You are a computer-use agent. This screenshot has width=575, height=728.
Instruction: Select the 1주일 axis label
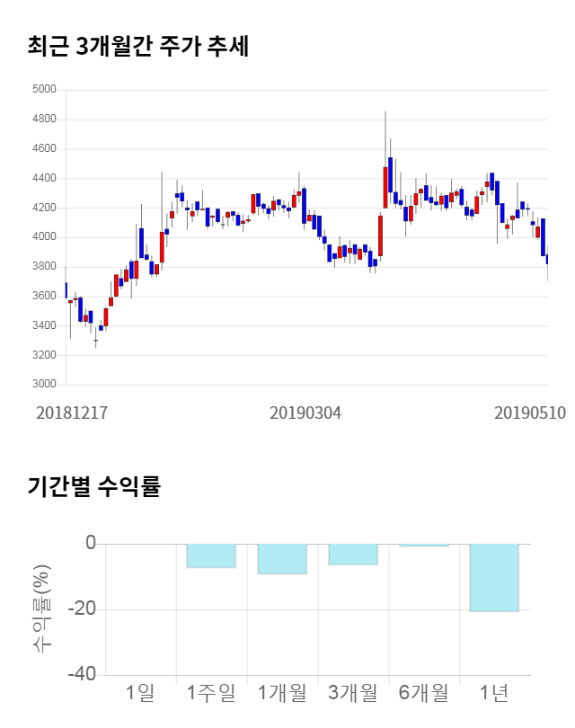211,693
